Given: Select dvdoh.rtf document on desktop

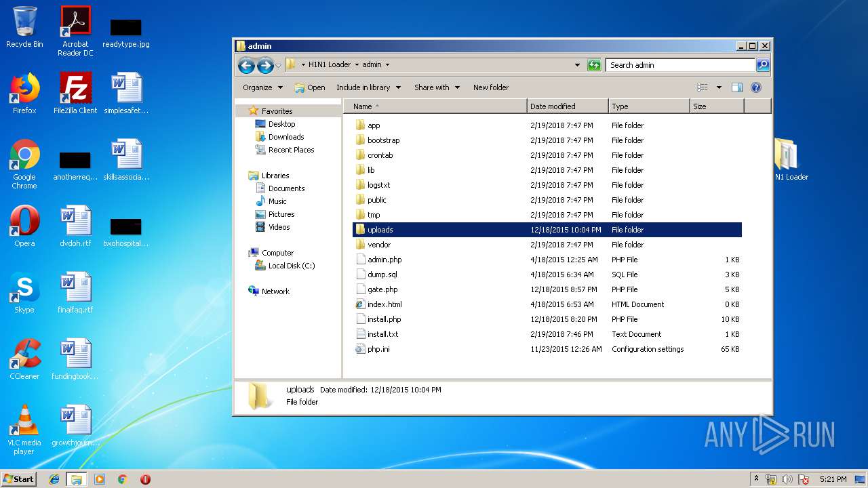Looking at the screenshot, I should click(75, 226).
